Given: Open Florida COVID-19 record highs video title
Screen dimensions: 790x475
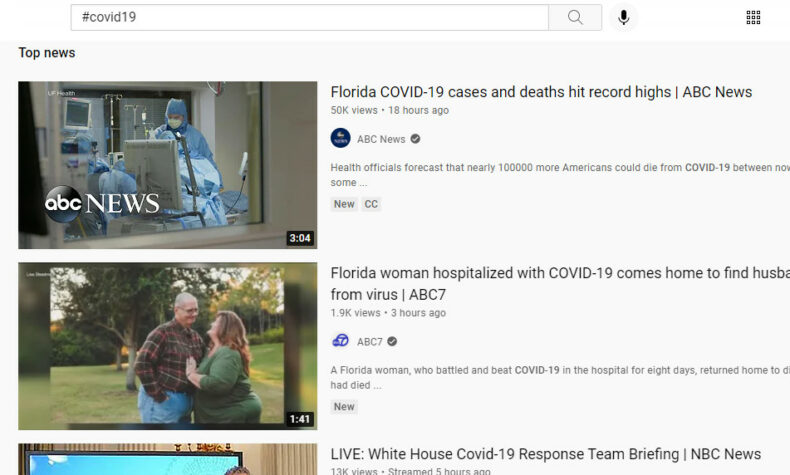Looking at the screenshot, I should (541, 92).
